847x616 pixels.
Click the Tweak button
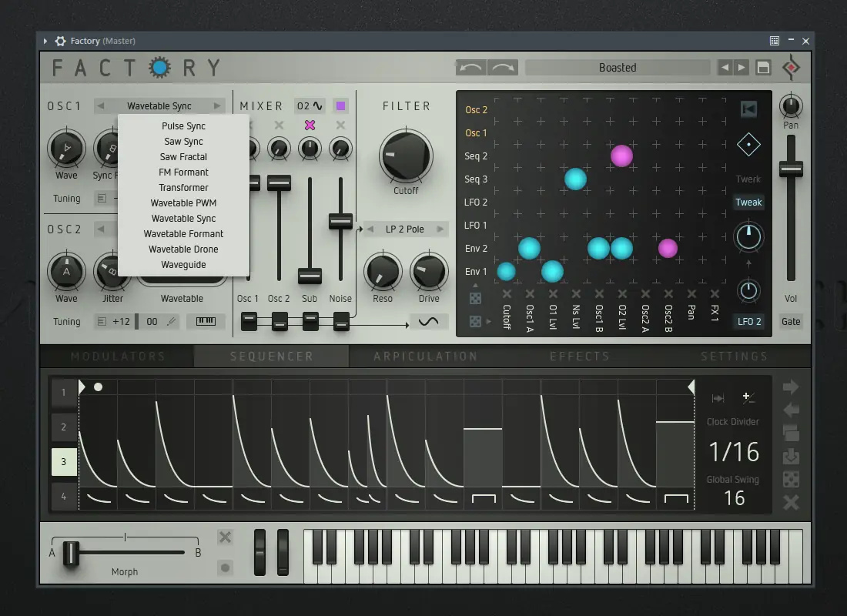(x=748, y=202)
